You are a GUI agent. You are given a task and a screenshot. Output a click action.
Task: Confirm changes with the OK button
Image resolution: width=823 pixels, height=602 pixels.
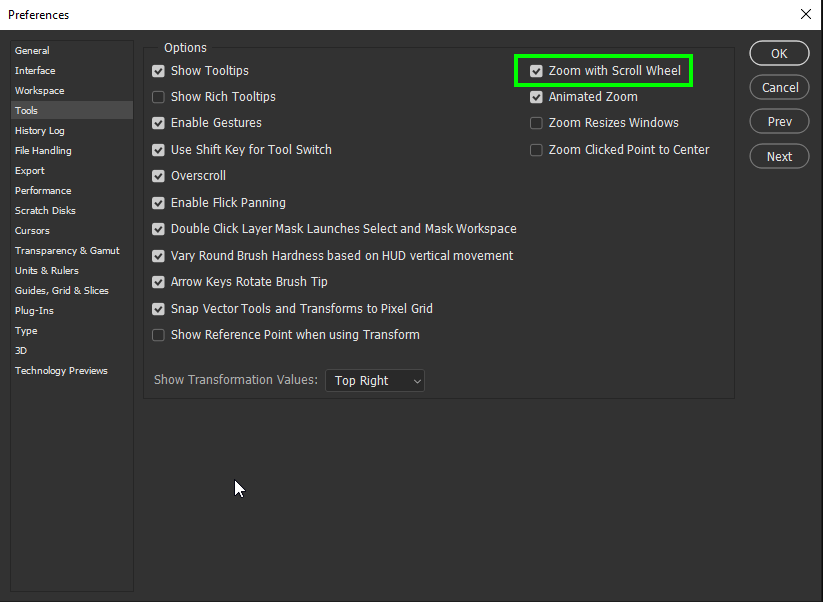[779, 53]
